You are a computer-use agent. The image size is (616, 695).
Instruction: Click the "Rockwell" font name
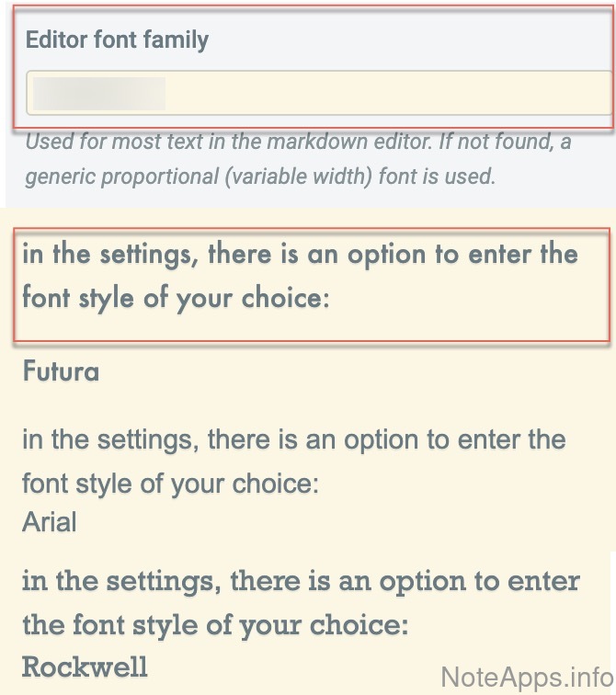pyautogui.click(x=85, y=666)
